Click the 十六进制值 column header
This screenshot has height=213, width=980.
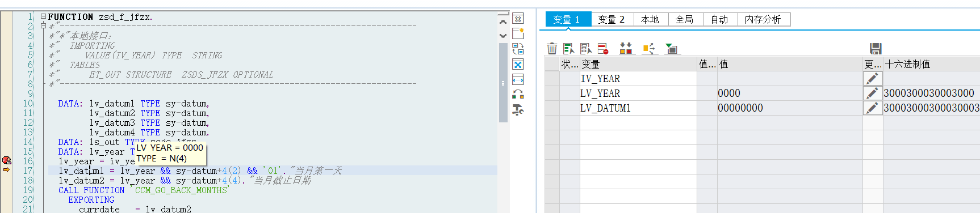point(931,64)
